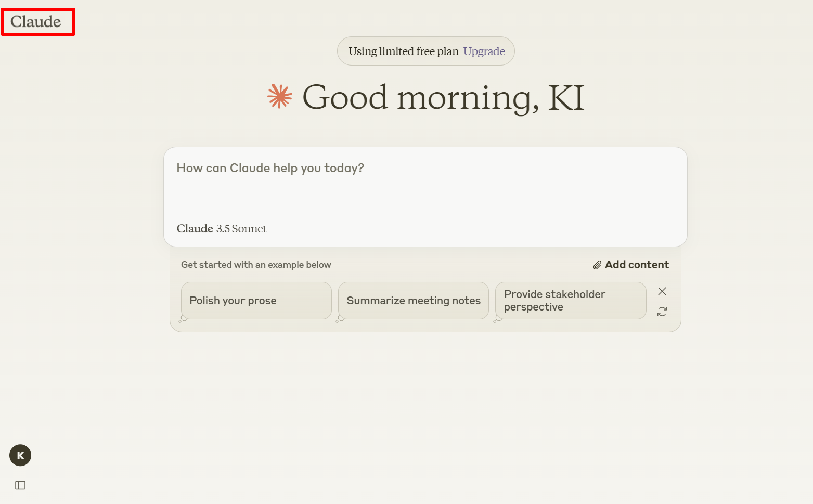Click the 'Using limited free plan' banner
Screen dimensions: 813x504
coord(403,51)
